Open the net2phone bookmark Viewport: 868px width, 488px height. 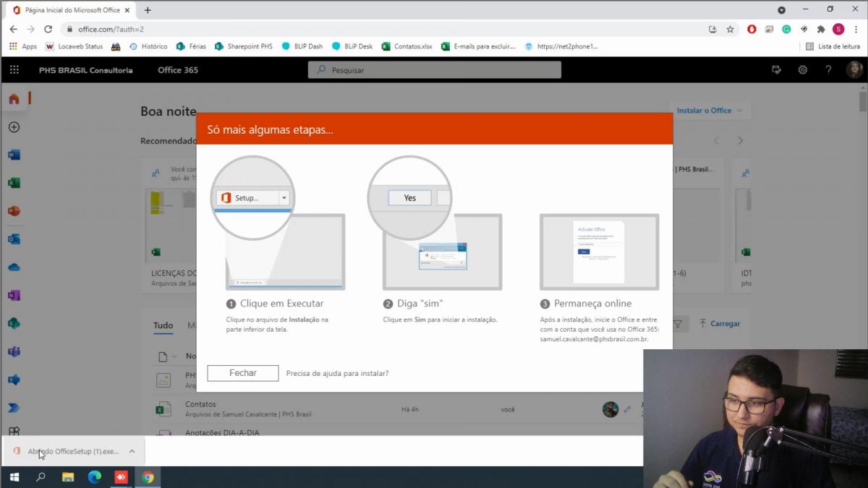(561, 46)
